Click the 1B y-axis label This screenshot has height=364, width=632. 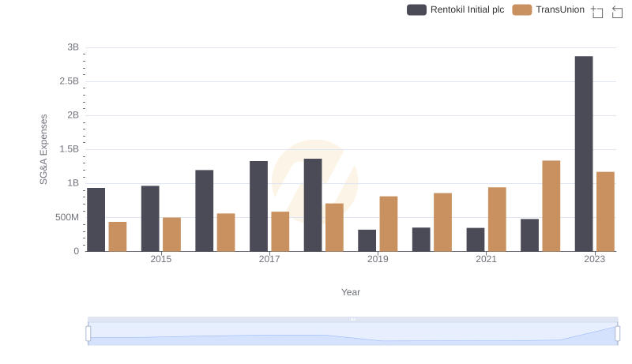point(73,183)
